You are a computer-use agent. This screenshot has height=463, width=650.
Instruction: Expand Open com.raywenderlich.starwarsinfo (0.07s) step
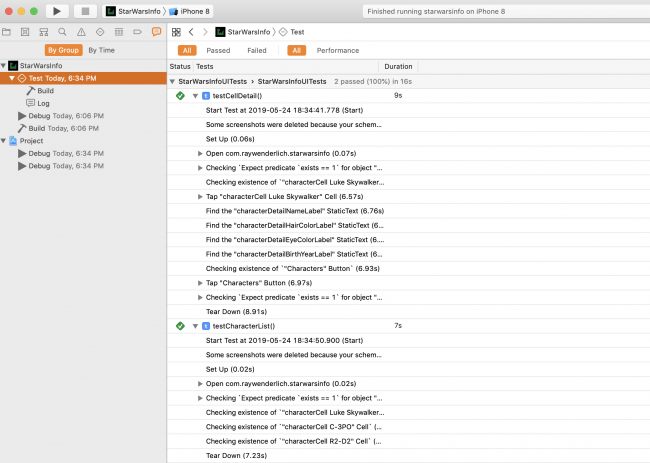pyautogui.click(x=200, y=154)
